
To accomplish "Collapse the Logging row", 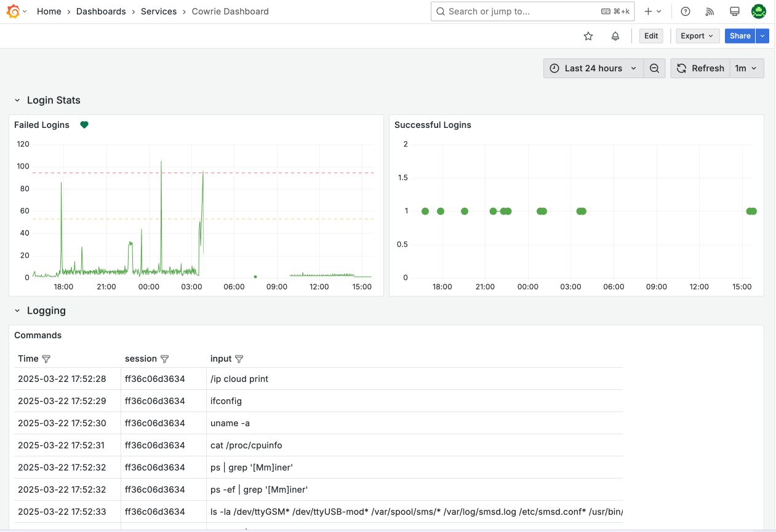I will (17, 311).
